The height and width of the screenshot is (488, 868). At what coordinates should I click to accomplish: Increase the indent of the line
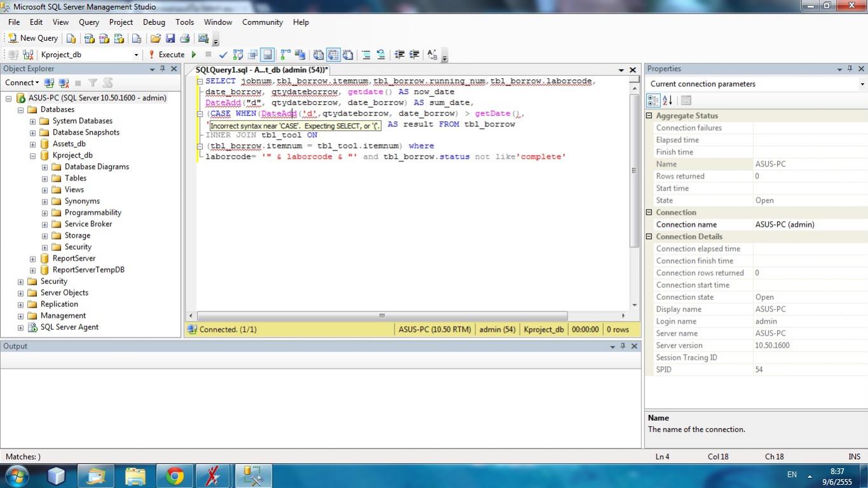[x=414, y=55]
